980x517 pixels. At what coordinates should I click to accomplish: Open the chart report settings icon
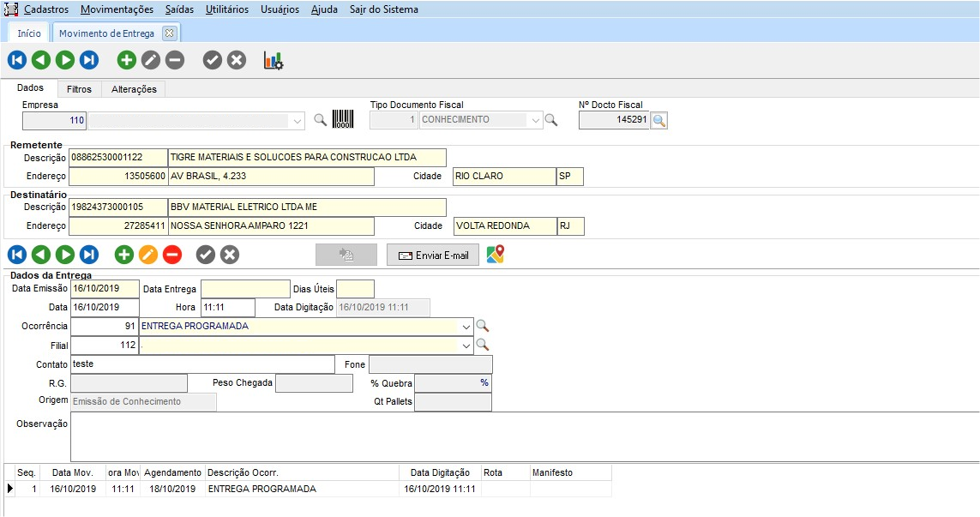[274, 60]
